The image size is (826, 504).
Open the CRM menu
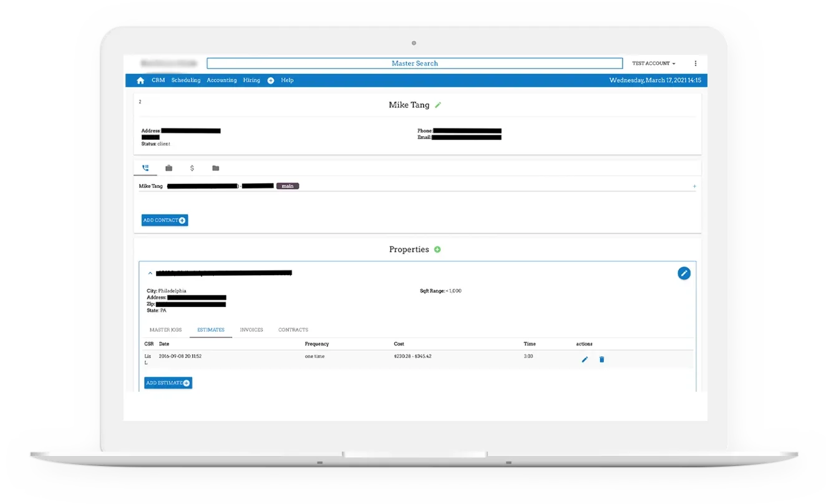tap(158, 80)
